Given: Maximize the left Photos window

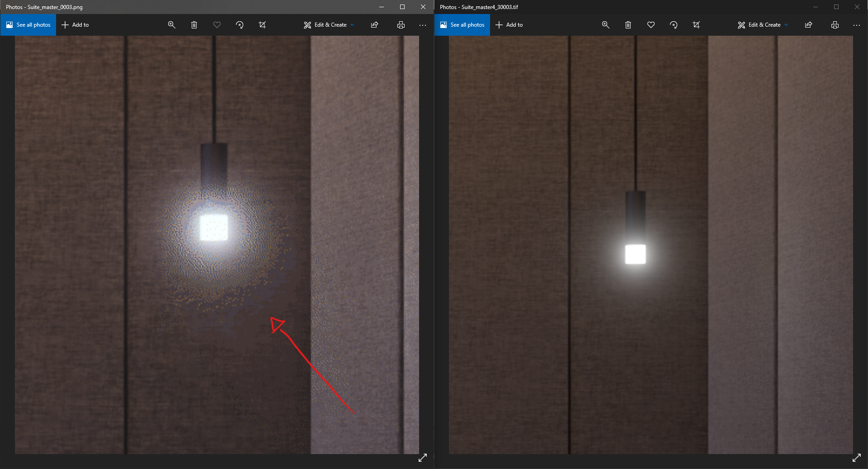Looking at the screenshot, I should coord(402,7).
